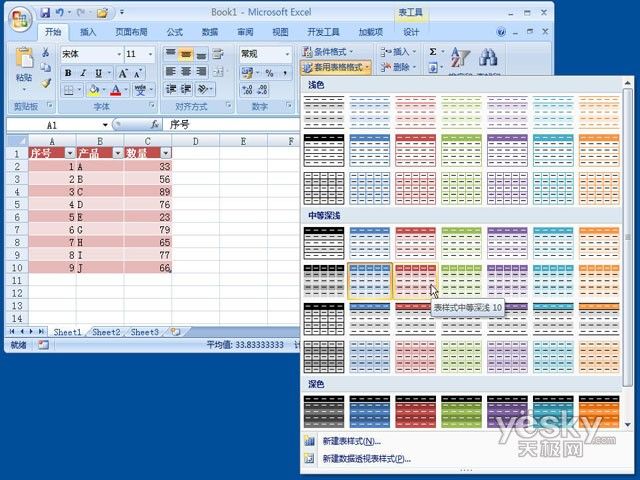640x480 pixels.
Task: Increase font size with large A
Action: pyautogui.click(x=122, y=73)
